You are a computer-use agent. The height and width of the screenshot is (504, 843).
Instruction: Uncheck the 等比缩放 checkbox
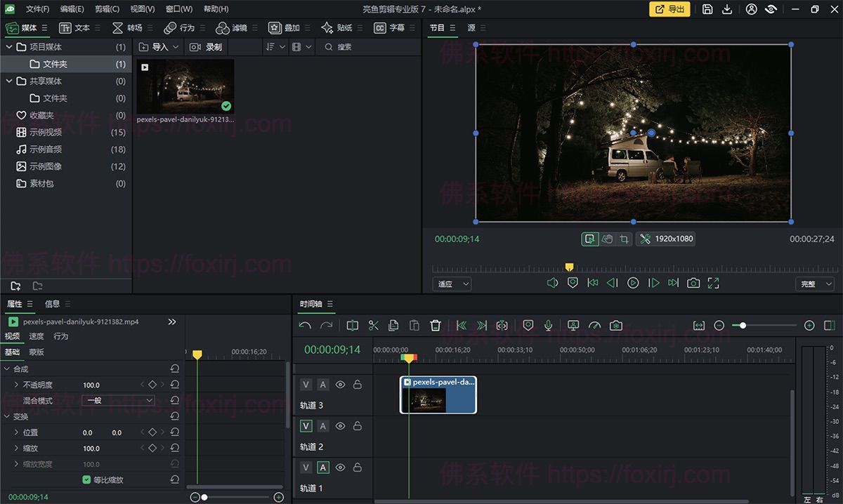click(x=85, y=479)
